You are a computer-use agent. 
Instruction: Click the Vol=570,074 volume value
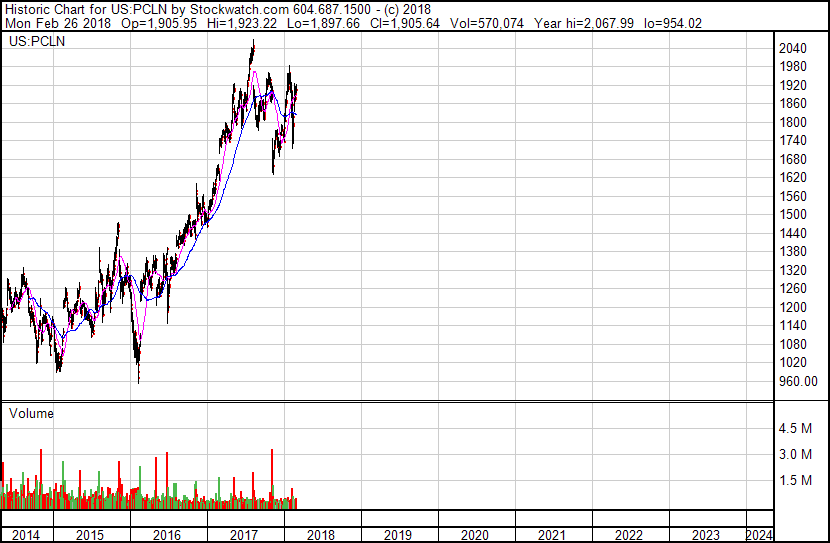pyautogui.click(x=487, y=23)
